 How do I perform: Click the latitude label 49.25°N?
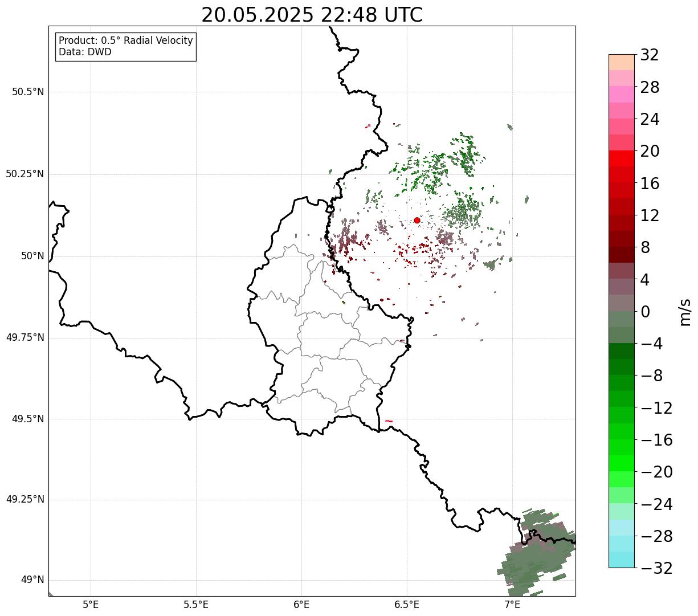tap(25, 499)
